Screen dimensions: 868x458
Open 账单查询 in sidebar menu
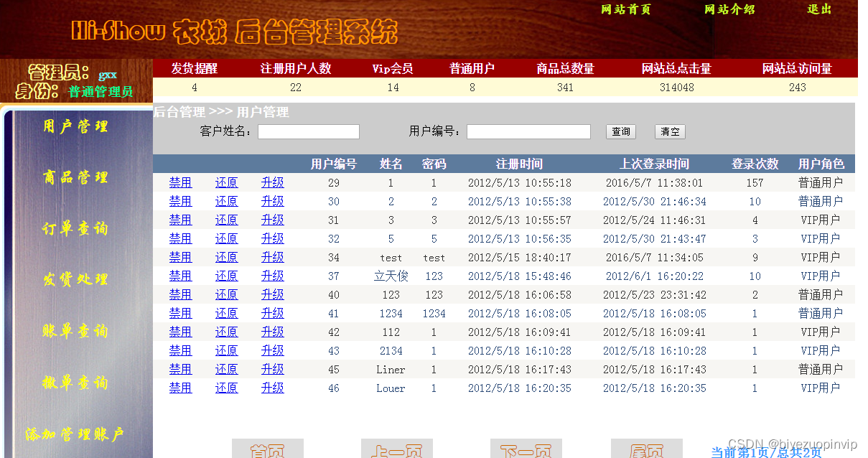(75, 331)
